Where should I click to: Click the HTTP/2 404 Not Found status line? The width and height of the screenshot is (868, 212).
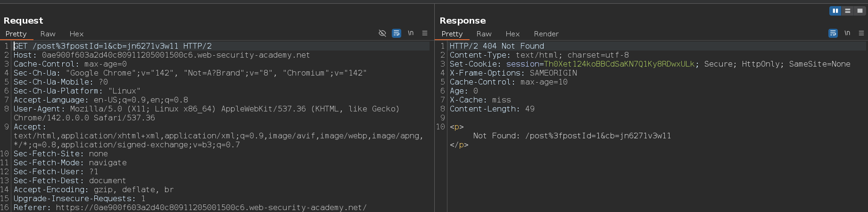coord(496,46)
